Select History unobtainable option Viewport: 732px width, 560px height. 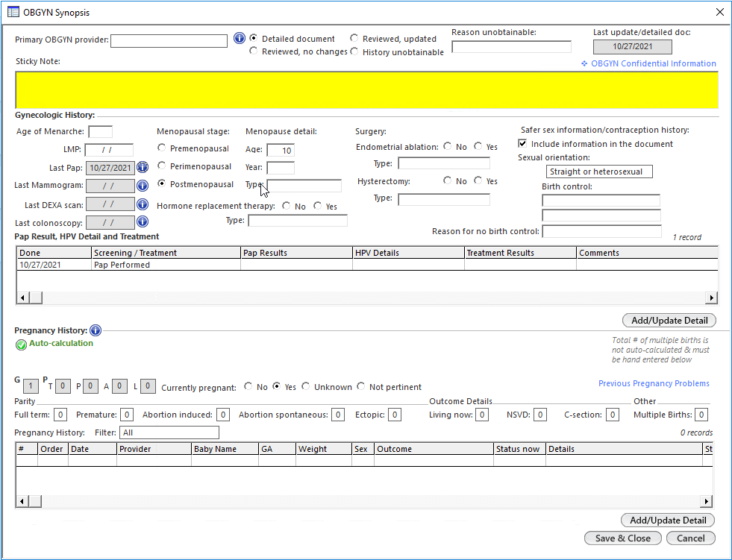354,51
